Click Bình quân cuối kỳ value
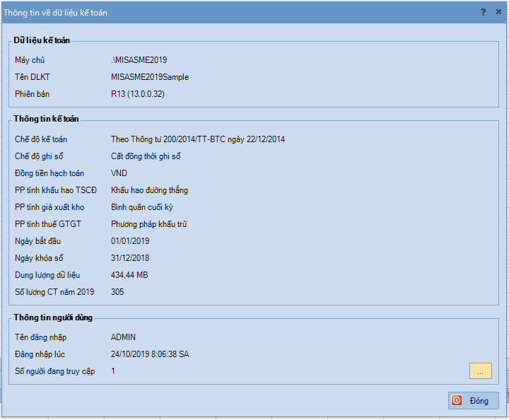509x420 pixels. coord(142,207)
